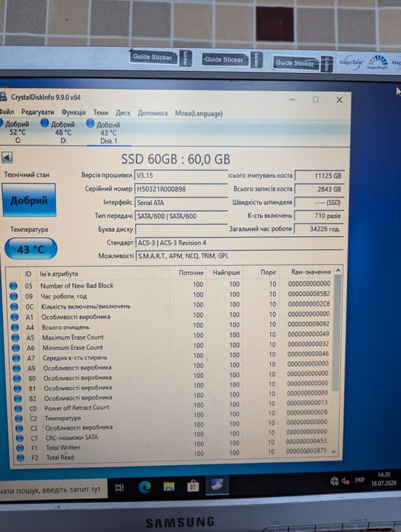
Task: Click the standard field ACS-3 Revision 4
Action: pyautogui.click(x=239, y=243)
